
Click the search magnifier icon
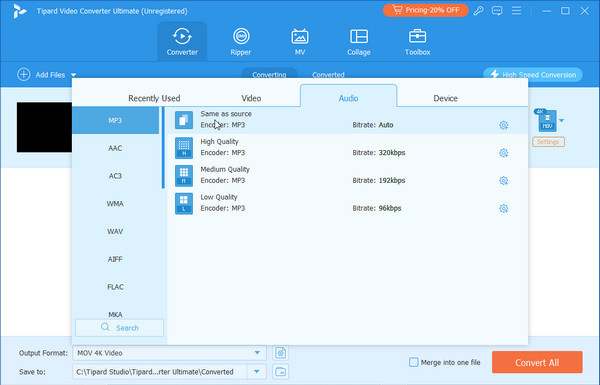[x=105, y=327]
